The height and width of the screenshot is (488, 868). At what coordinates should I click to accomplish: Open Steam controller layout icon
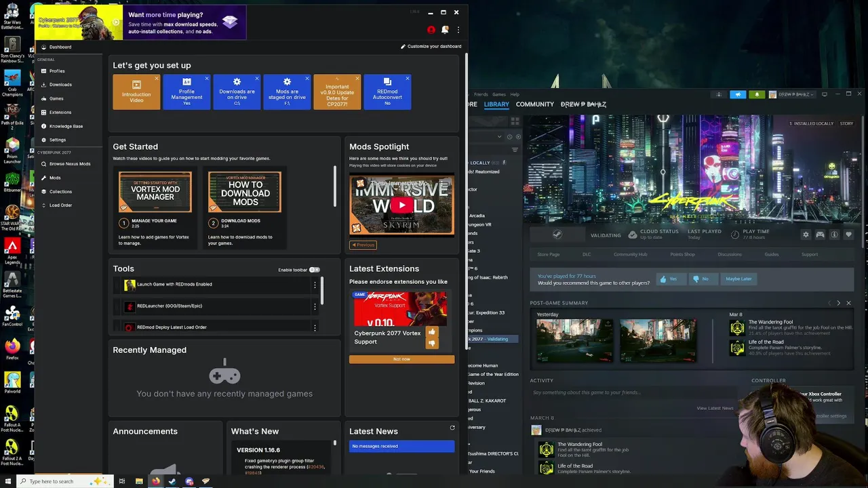820,235
